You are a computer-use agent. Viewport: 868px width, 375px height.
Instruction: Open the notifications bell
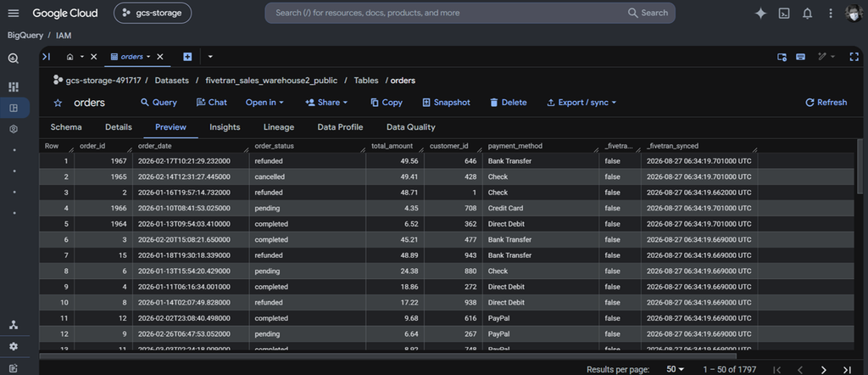[807, 14]
